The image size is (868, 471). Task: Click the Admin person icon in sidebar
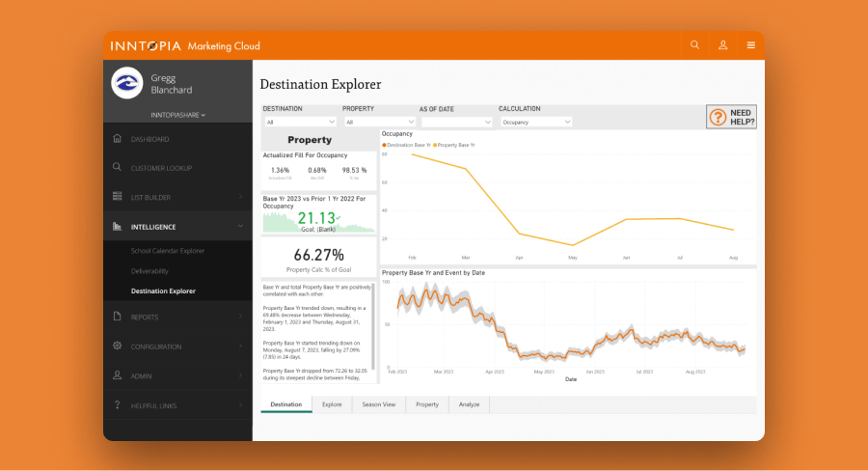(x=118, y=375)
